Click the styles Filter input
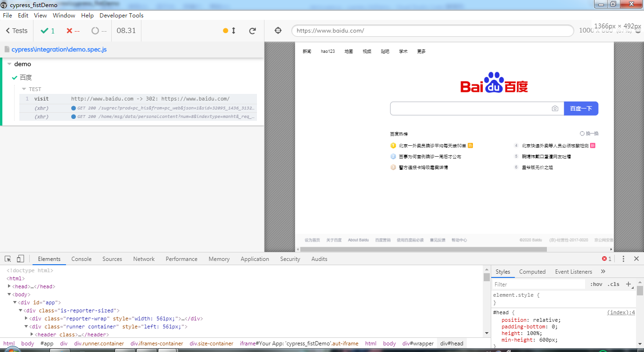Screen dimensions: 644x352 538,285
